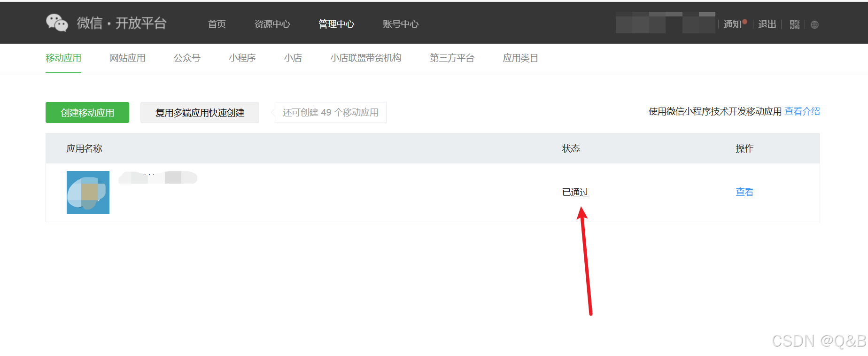Open 账号中心 in top navigation
868x356 pixels.
point(400,24)
